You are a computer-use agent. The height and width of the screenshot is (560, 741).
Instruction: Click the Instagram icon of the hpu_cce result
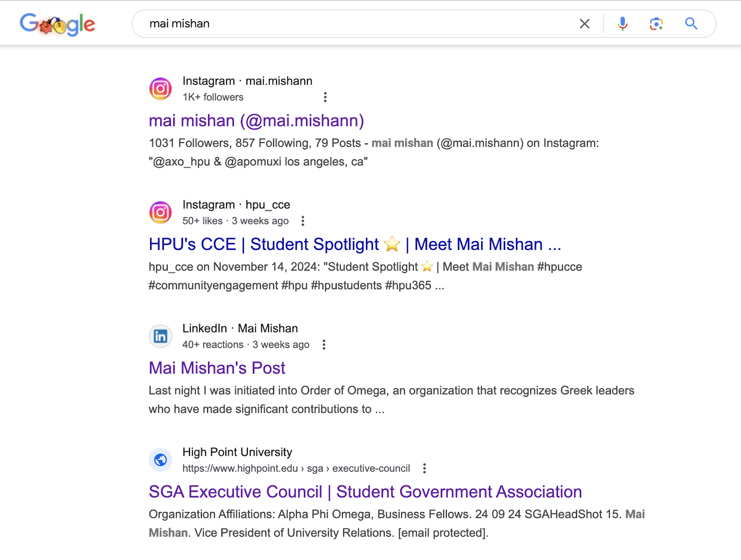coord(161,212)
